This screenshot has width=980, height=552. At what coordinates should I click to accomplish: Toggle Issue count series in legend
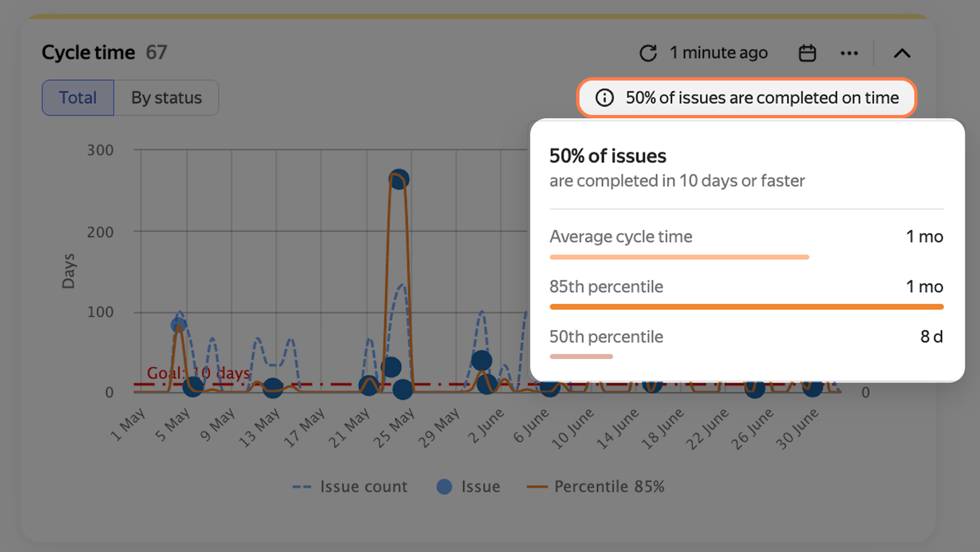[x=350, y=487]
